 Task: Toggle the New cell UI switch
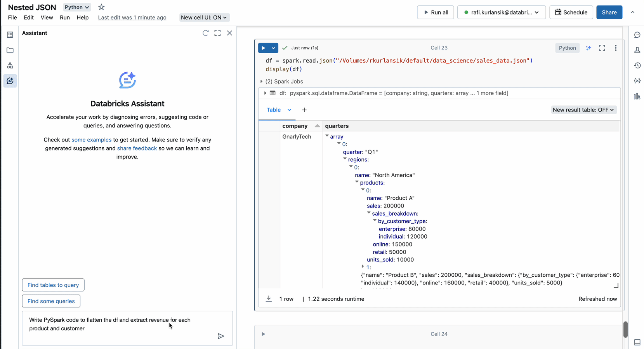coord(204,17)
